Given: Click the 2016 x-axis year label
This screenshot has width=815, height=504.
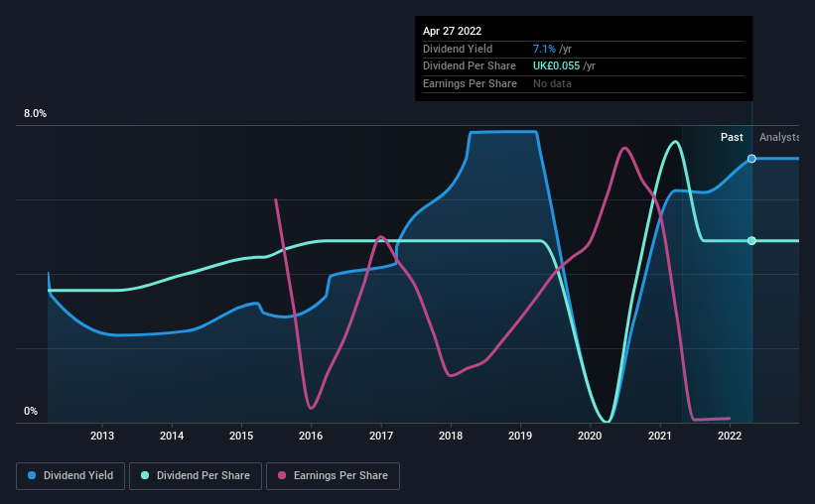Looking at the screenshot, I should pyautogui.click(x=311, y=436).
